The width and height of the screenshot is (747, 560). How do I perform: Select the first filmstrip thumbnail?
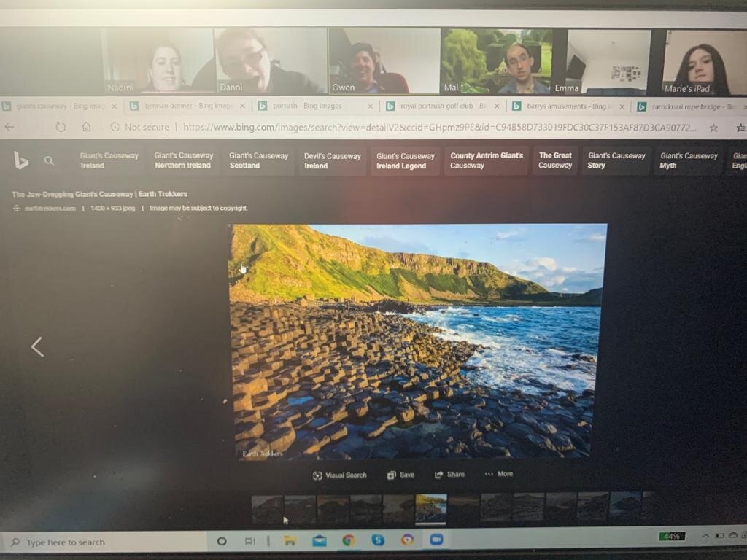point(267,510)
